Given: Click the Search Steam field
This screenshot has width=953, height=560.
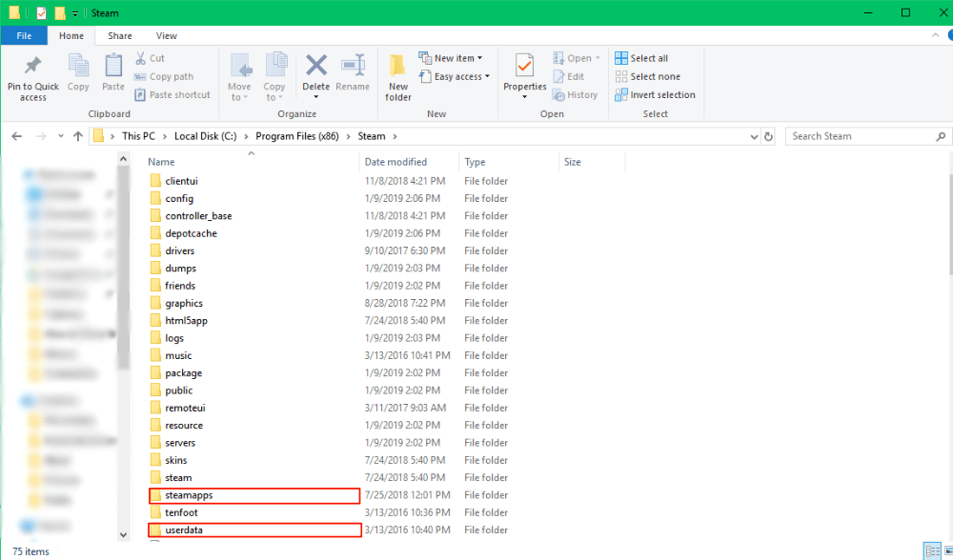Looking at the screenshot, I should [868, 136].
